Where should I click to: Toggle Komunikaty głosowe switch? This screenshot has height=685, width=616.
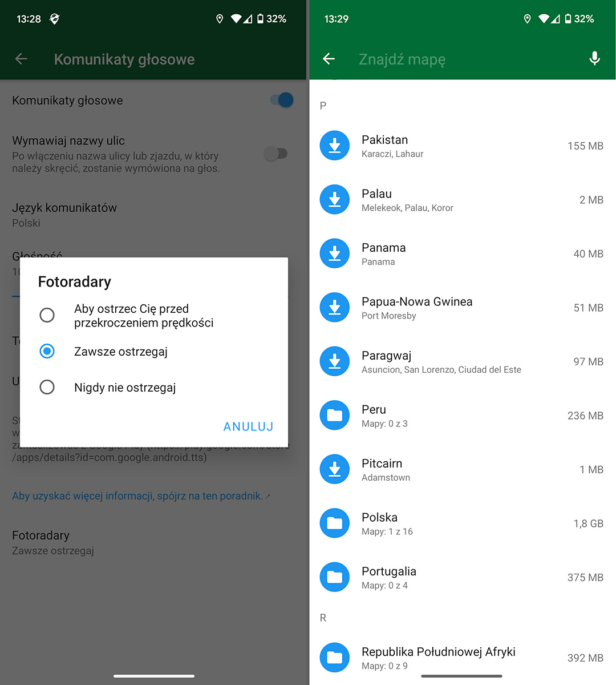[x=282, y=100]
